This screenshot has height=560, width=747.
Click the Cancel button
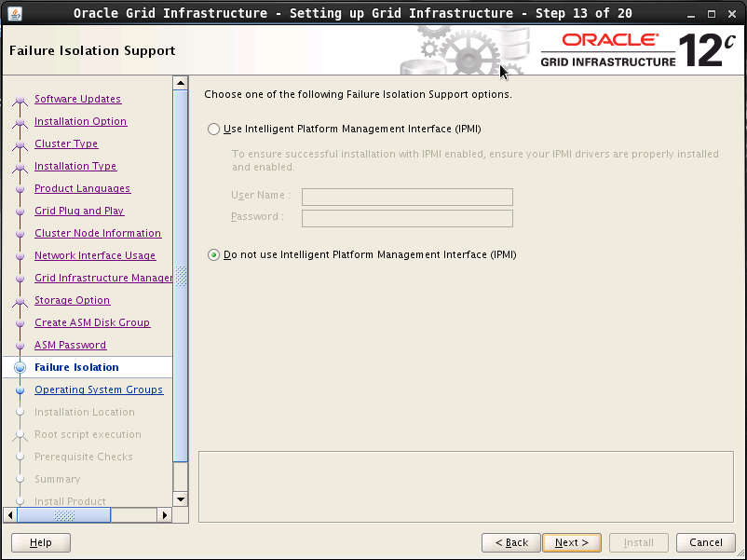point(705,542)
